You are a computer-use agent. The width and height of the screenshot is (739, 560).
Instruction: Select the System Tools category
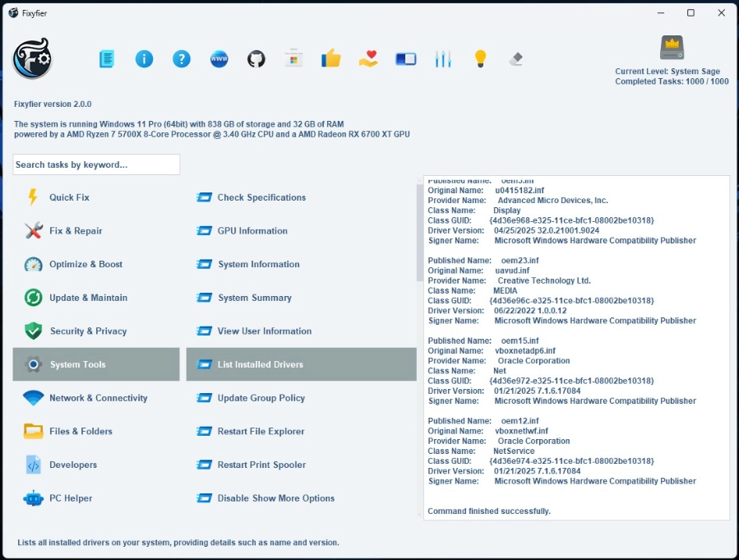click(96, 364)
